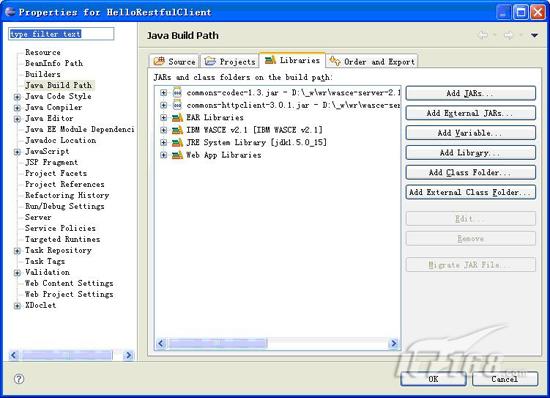Click the Add Library... button
This screenshot has height=398, width=550.
coord(470,153)
